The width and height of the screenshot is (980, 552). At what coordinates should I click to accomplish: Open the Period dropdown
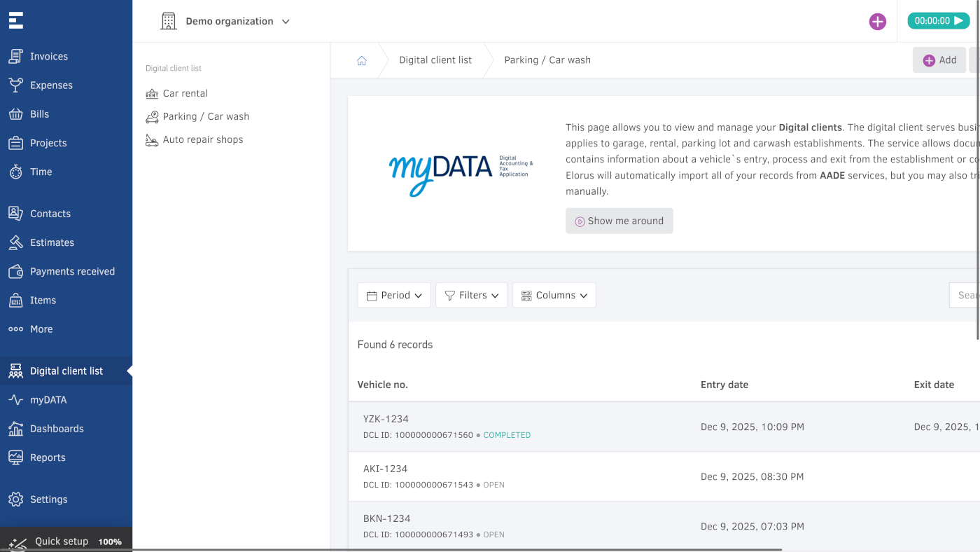tap(395, 296)
